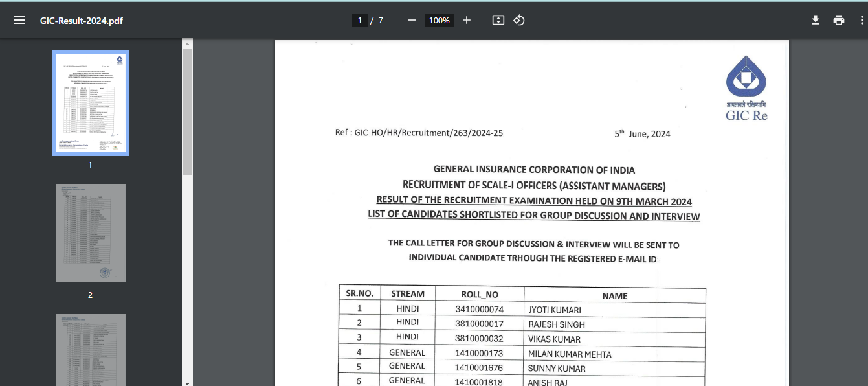
Task: Download the PDF file
Action: (x=816, y=20)
